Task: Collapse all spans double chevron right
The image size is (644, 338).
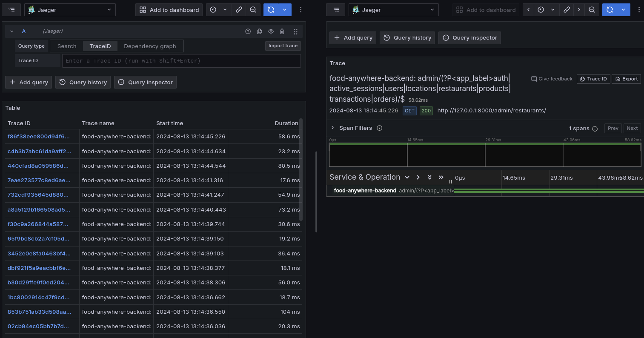Action: tap(441, 177)
